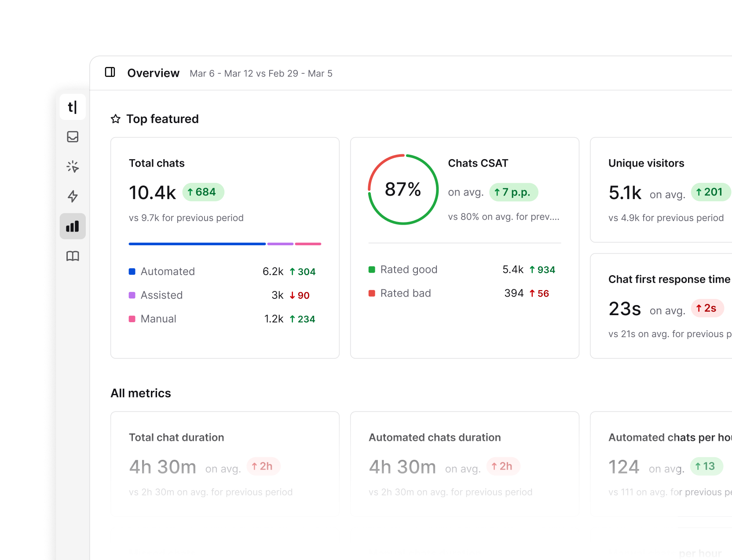This screenshot has height=560, width=732.
Task: Click the 87% CSAT progress ring
Action: (x=403, y=189)
